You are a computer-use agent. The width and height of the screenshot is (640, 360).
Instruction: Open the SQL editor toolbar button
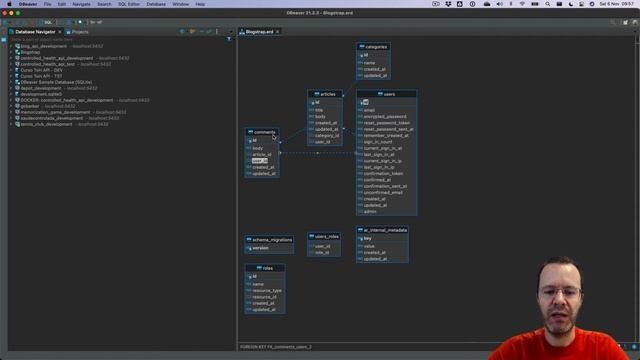pyautogui.click(x=48, y=22)
